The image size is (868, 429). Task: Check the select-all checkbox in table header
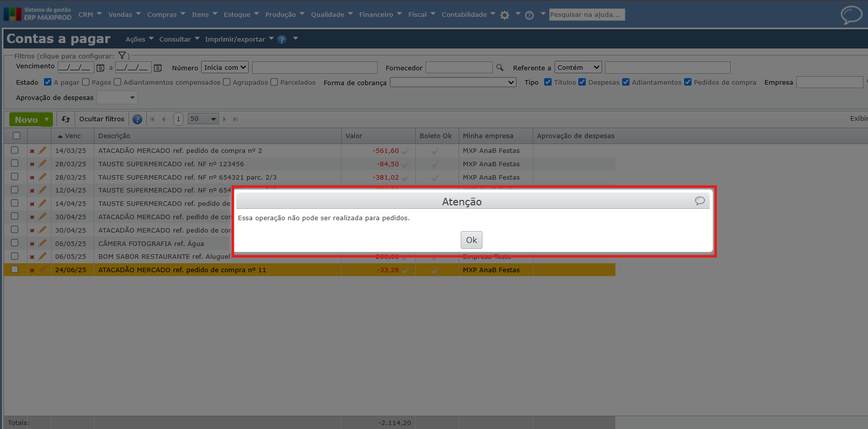17,135
